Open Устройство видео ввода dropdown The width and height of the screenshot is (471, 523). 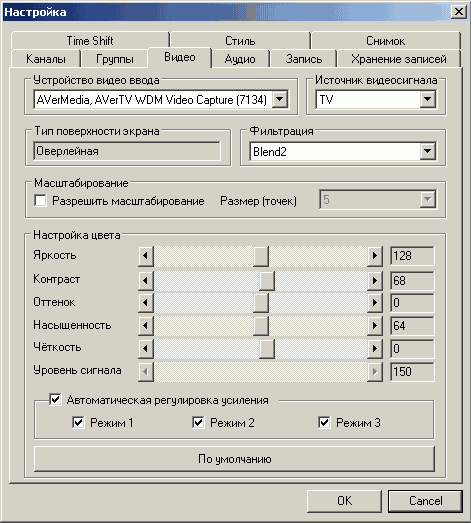coord(280,99)
